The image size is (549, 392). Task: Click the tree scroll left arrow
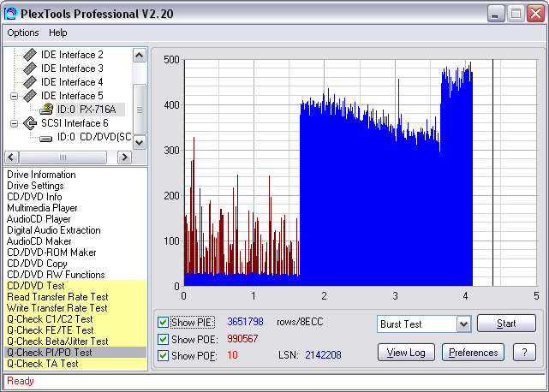point(11,157)
